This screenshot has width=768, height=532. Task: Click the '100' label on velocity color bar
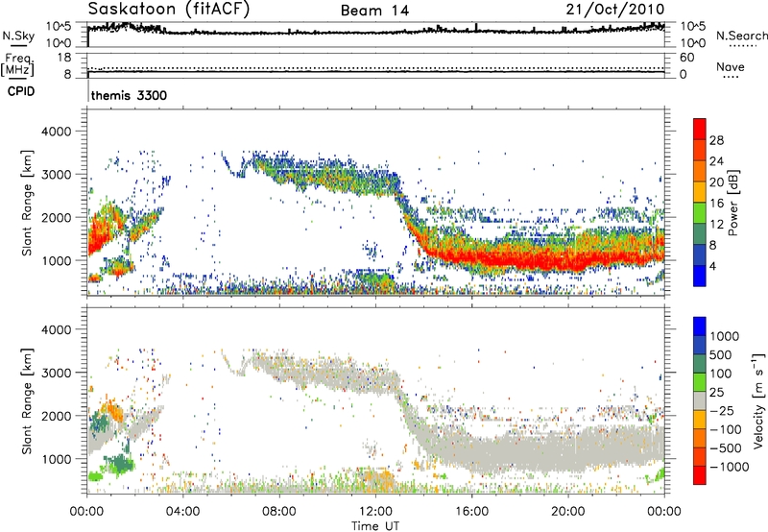click(721, 374)
